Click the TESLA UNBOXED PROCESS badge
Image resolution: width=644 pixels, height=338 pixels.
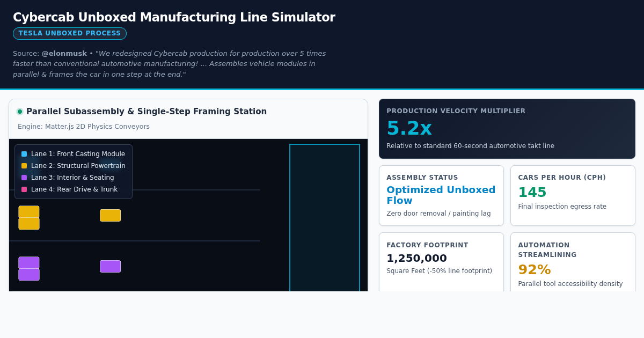point(70,33)
